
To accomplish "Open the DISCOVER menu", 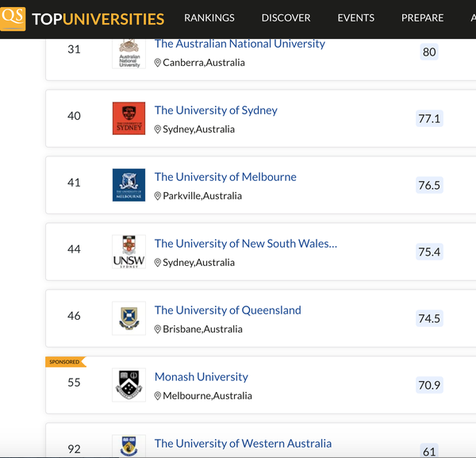I will pyautogui.click(x=286, y=17).
